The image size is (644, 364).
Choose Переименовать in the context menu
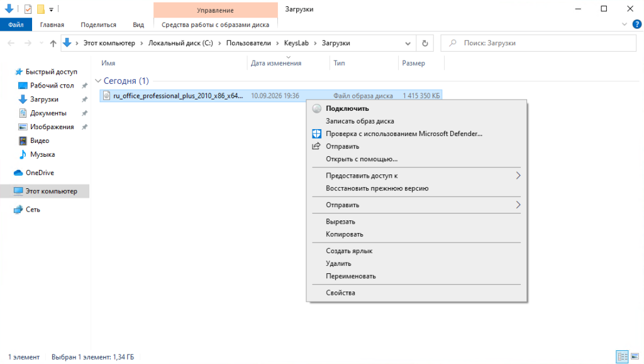pyautogui.click(x=416, y=276)
